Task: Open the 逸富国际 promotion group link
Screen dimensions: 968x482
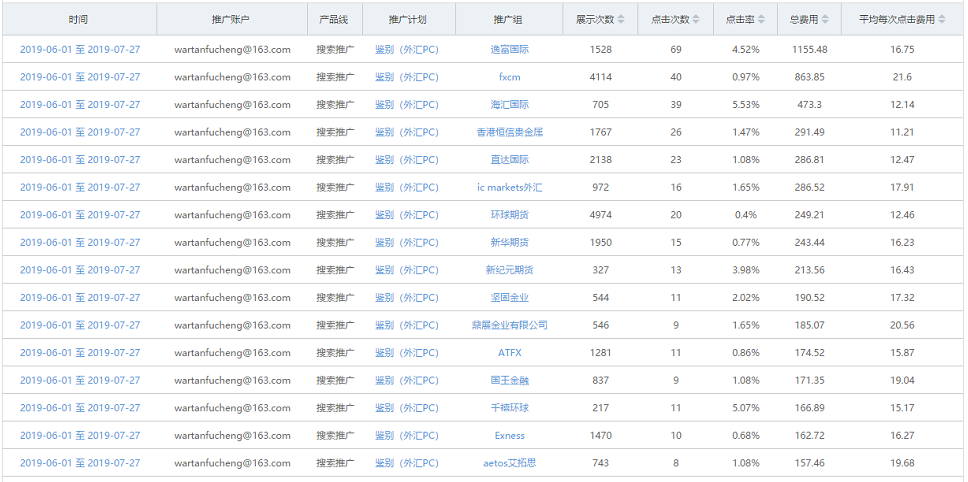Action: (509, 49)
